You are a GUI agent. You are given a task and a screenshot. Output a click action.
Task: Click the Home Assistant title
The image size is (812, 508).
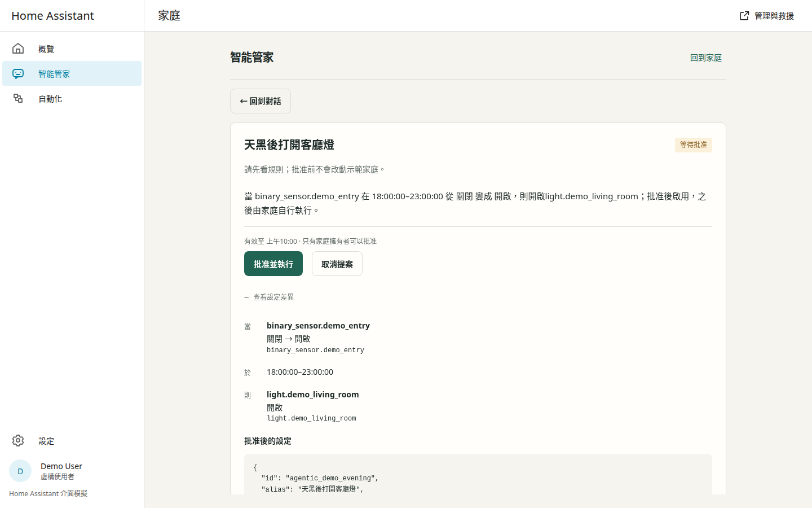tap(52, 16)
